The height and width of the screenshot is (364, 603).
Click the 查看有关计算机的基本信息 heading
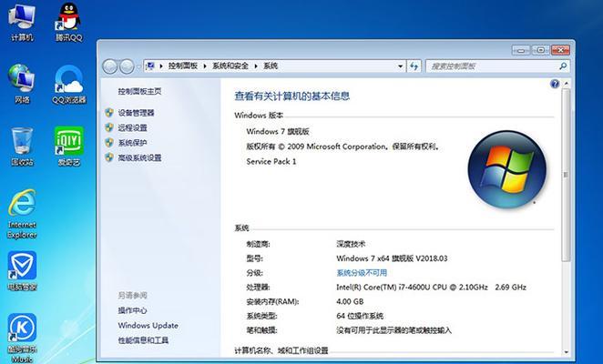point(291,96)
